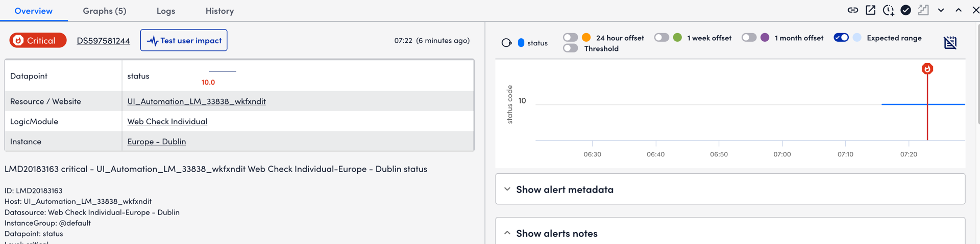Click the Datapoint: status text line
The height and width of the screenshot is (244, 980).
[x=34, y=233]
